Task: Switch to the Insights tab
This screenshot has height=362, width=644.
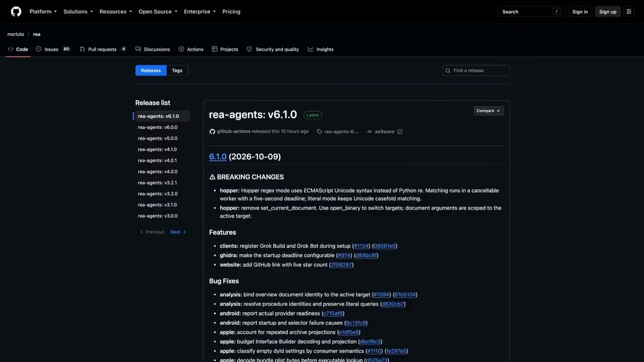Action: 321,49
